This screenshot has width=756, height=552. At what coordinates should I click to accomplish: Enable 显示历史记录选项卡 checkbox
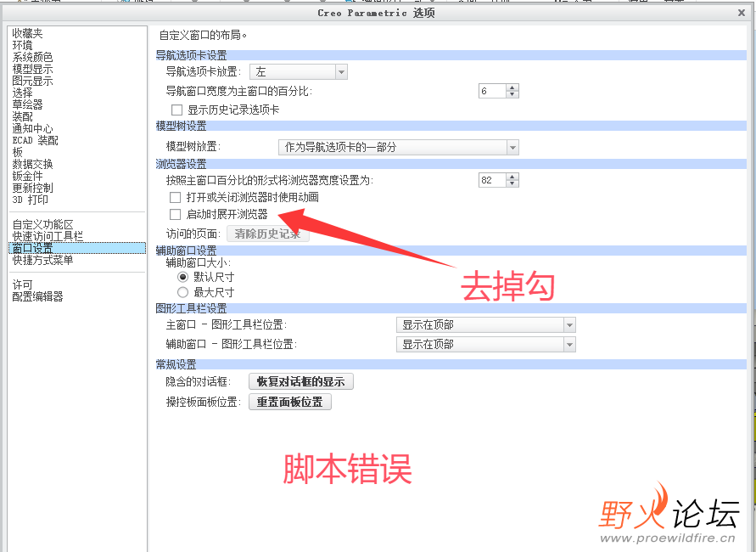pyautogui.click(x=177, y=110)
